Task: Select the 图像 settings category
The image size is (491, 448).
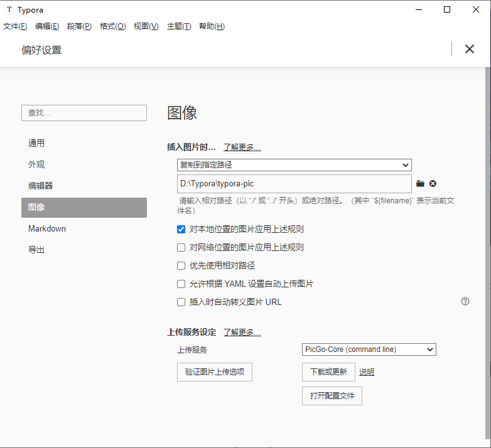Action: click(x=84, y=208)
